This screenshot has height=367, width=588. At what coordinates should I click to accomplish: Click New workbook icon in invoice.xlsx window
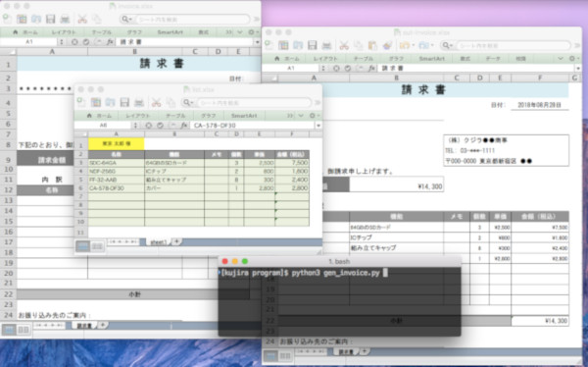(x=7, y=19)
